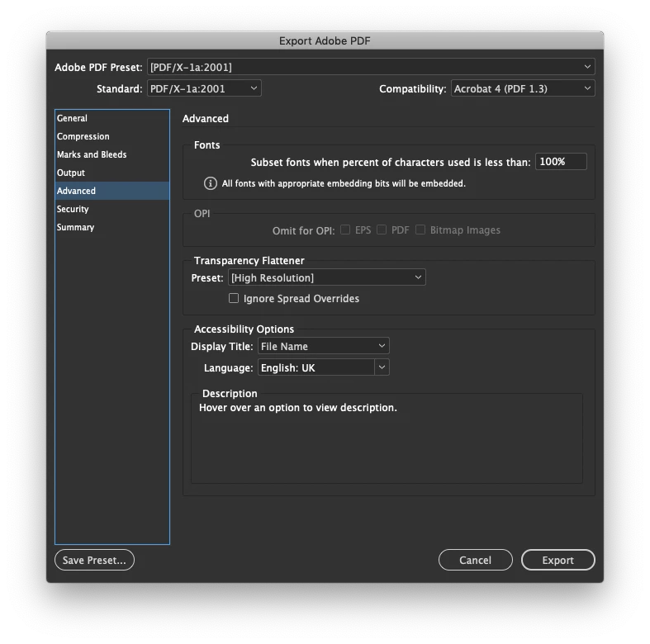
Task: Click the Transparency Flattener section label
Action: pyautogui.click(x=249, y=260)
